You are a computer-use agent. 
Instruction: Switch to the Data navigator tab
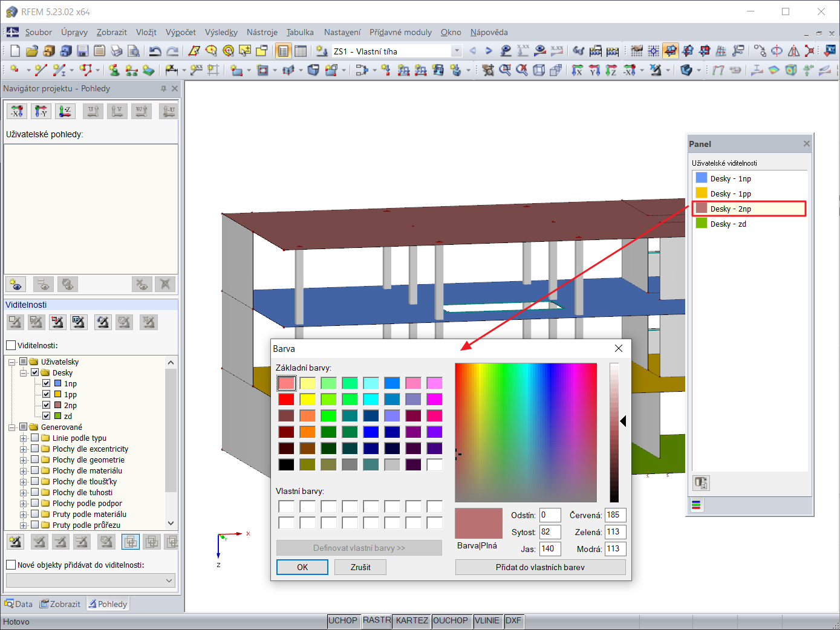pos(19,604)
